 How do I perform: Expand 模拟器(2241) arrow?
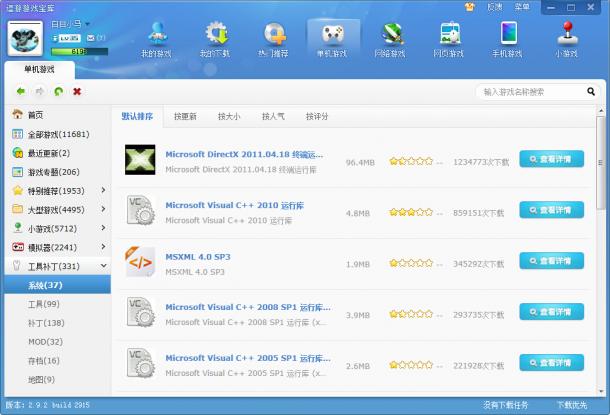pos(103,247)
